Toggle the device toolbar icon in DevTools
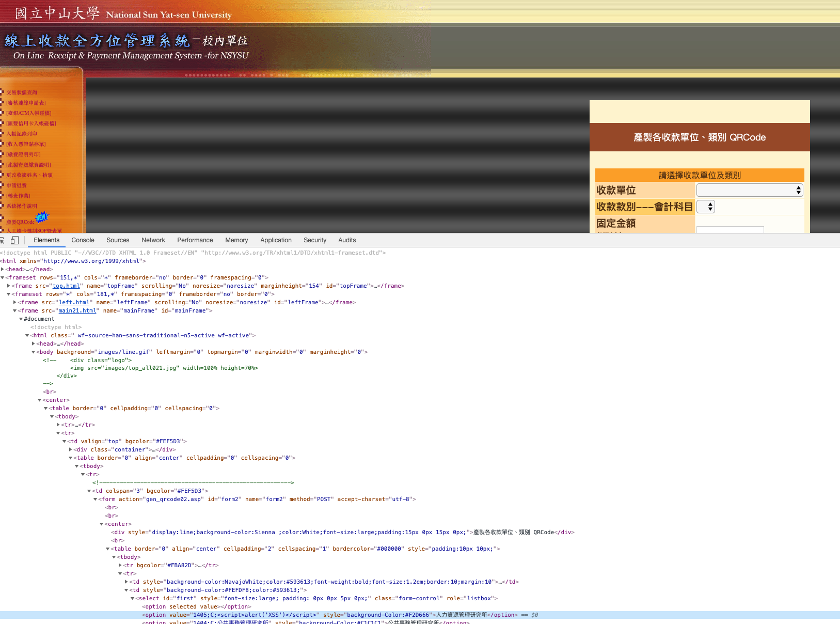The image size is (840, 624). click(14, 240)
